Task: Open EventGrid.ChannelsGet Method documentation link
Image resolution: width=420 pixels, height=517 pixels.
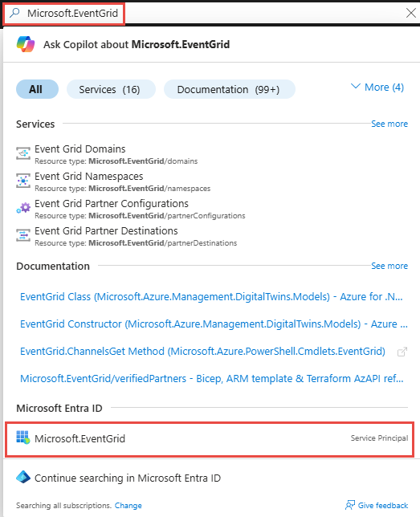Action: (x=202, y=352)
